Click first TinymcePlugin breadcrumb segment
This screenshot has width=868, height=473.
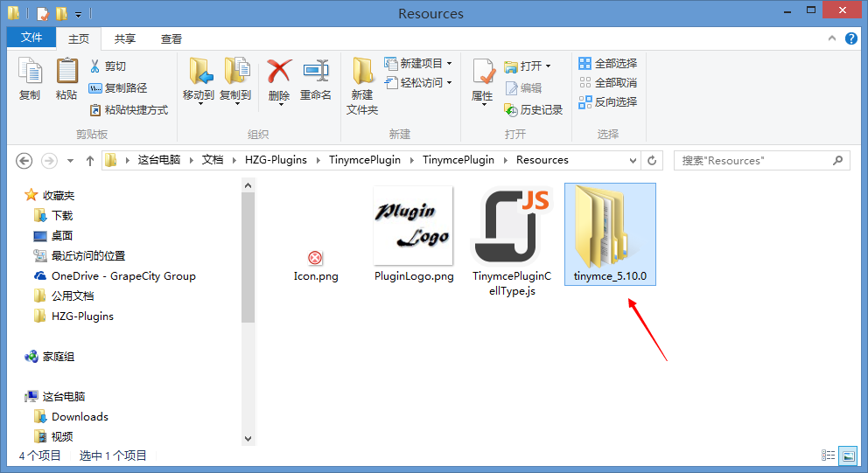tap(365, 160)
